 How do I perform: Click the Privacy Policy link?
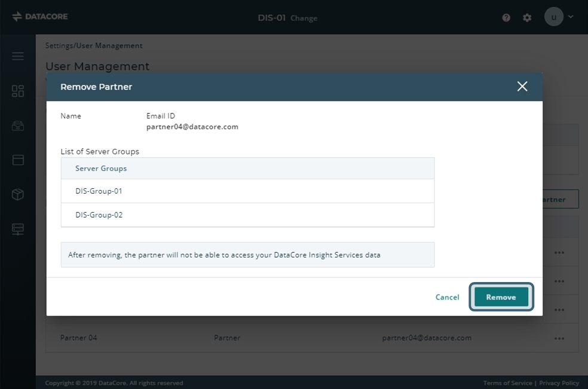(x=559, y=383)
